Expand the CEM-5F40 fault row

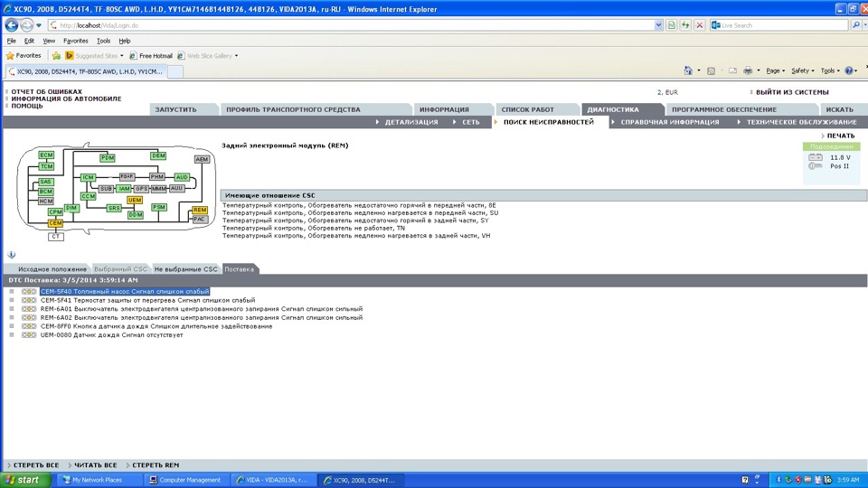point(12,292)
